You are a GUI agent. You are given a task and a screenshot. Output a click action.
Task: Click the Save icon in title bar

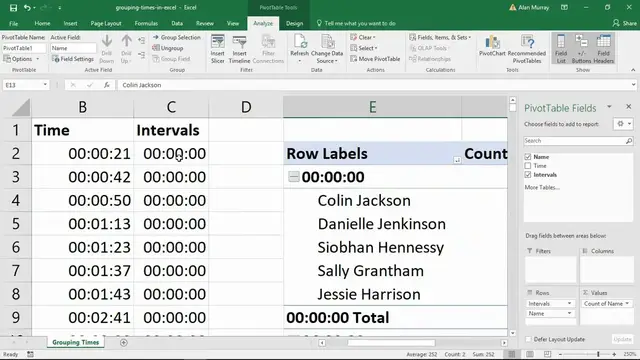click(x=13, y=8)
